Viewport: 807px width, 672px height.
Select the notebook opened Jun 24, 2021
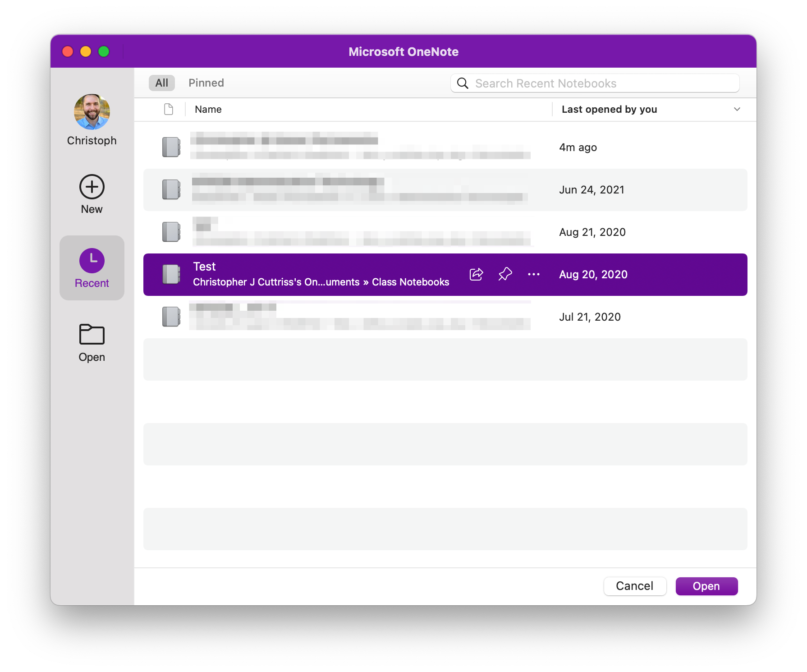(x=445, y=190)
